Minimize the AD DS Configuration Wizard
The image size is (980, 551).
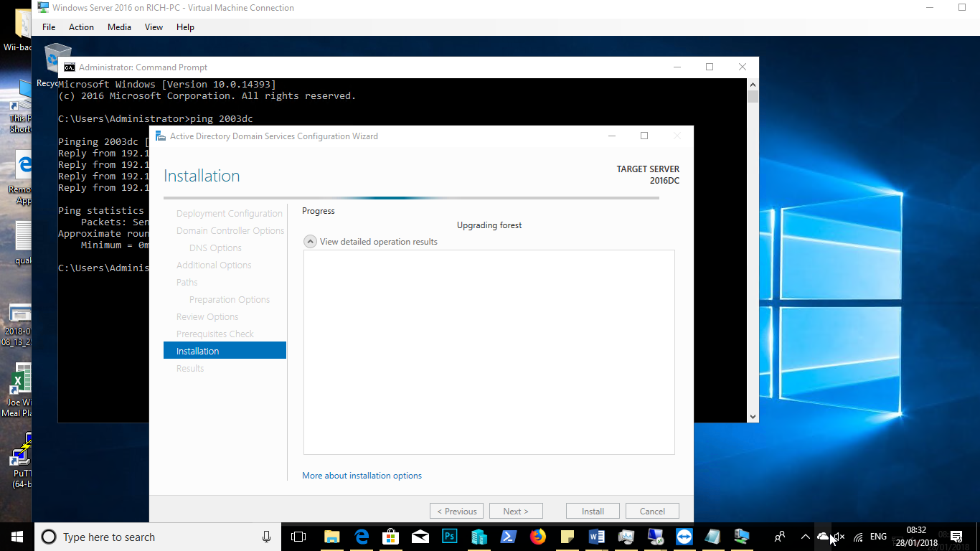(x=612, y=136)
